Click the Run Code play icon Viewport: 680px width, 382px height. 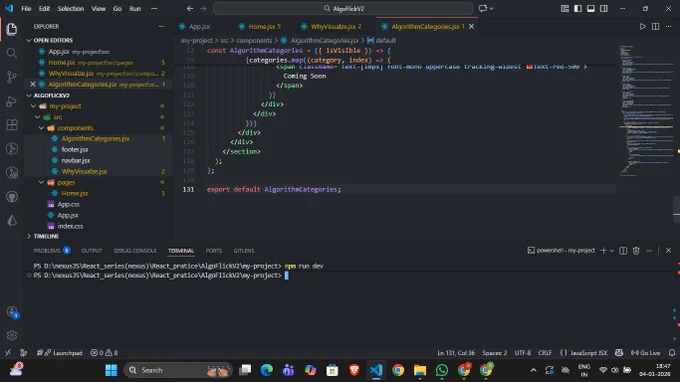point(643,26)
